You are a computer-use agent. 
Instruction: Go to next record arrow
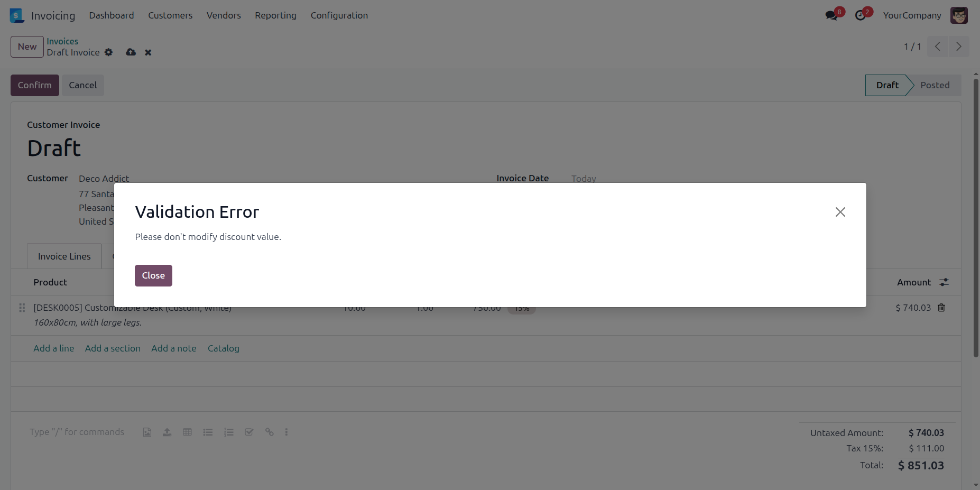point(959,47)
